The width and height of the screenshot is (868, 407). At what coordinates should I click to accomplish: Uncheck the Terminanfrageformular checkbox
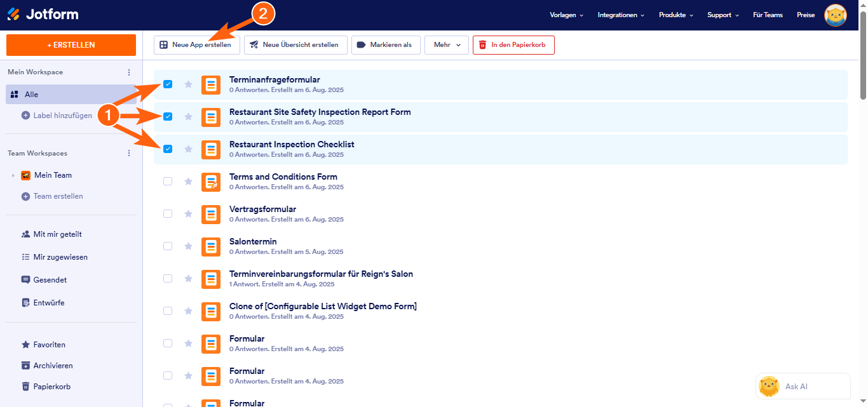tap(168, 84)
